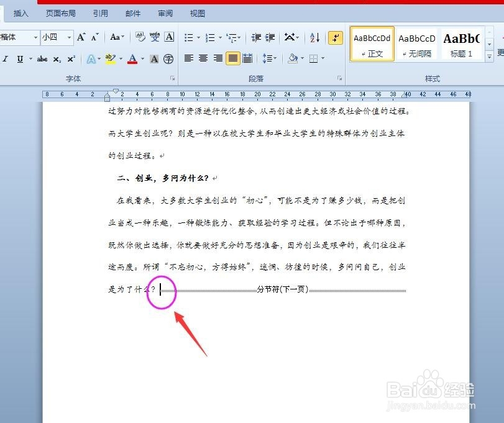This screenshot has width=504, height=423.
Task: Open the 页面布局 tab
Action: [61, 14]
